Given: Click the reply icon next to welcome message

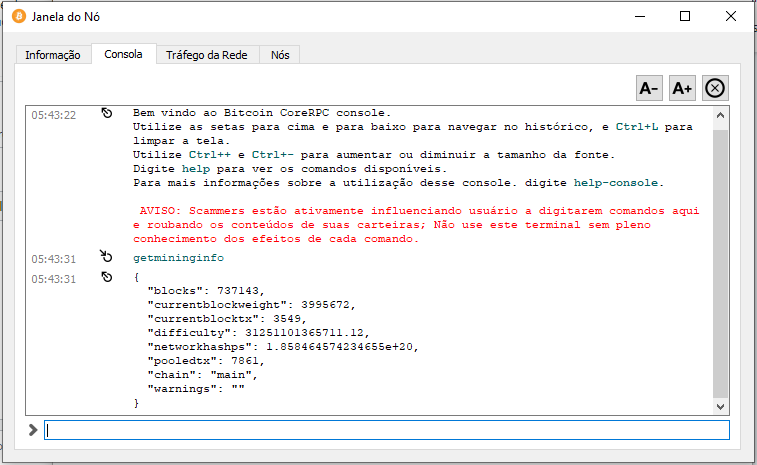Looking at the screenshot, I should [107, 113].
